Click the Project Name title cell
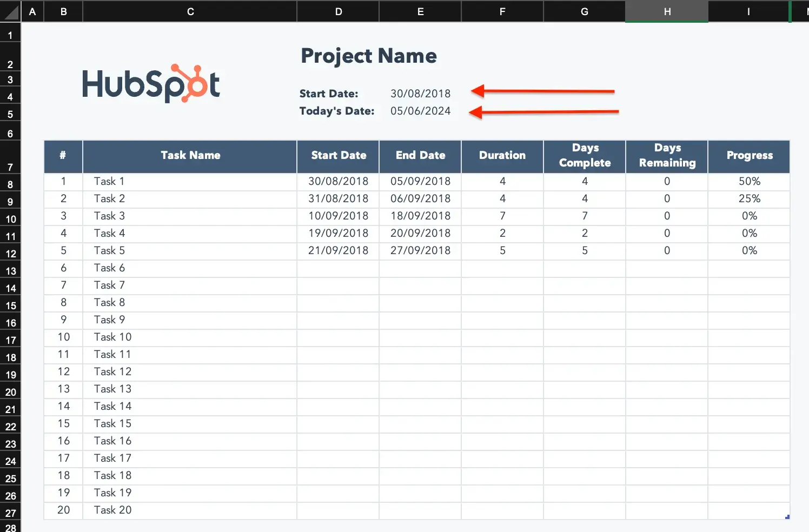 (369, 56)
